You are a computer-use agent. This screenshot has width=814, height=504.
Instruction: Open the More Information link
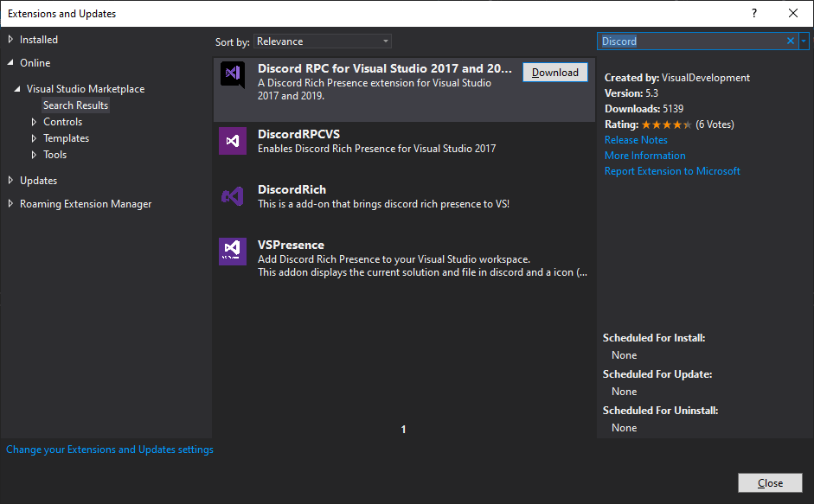click(x=644, y=156)
